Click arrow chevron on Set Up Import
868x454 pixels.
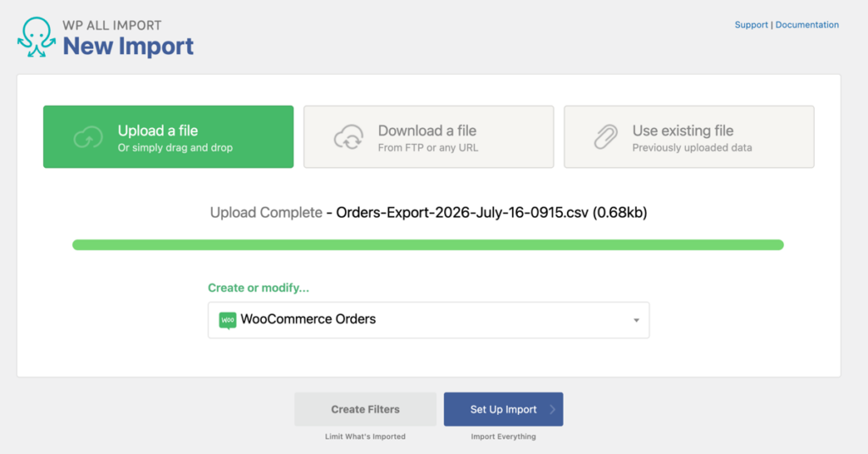(x=552, y=410)
